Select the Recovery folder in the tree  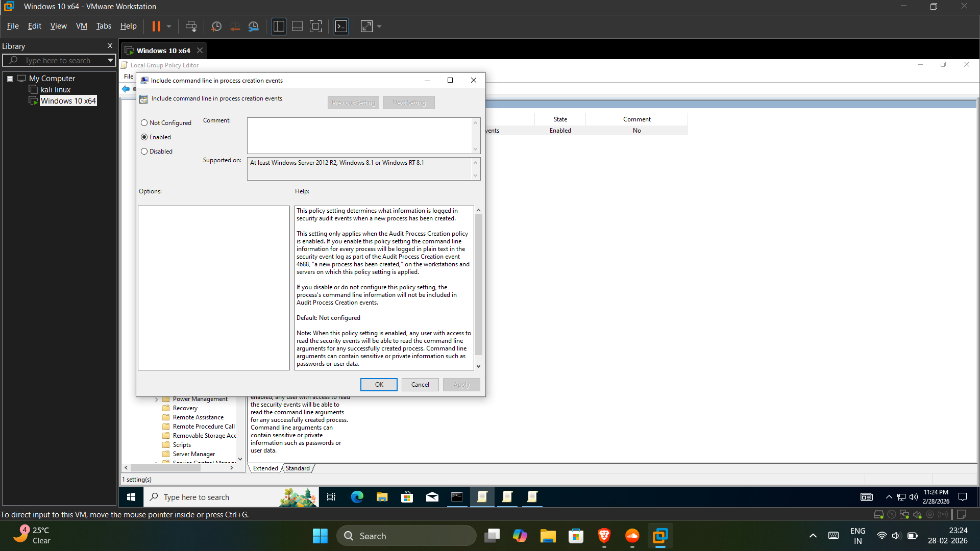185,408
